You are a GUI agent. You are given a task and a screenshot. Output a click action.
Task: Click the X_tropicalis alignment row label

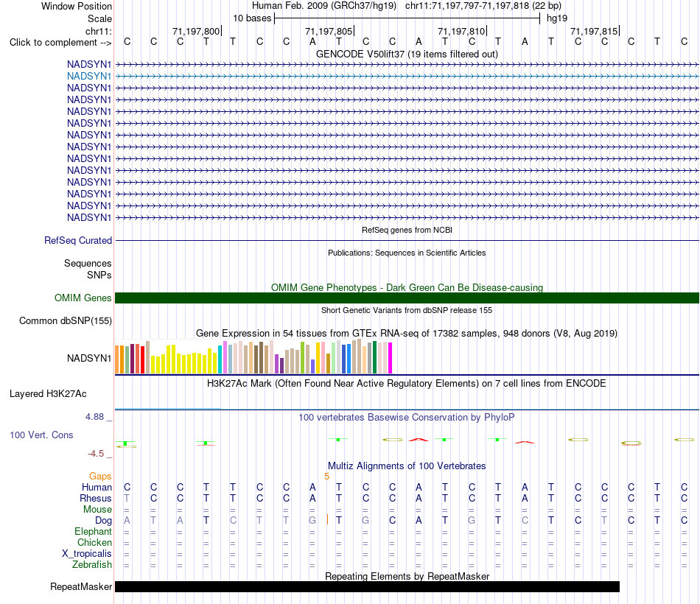click(87, 554)
